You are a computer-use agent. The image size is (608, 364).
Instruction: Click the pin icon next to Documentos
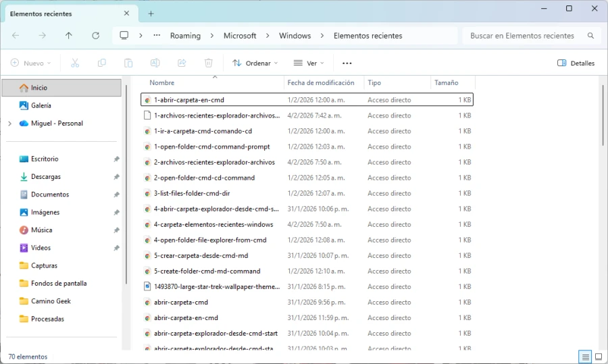[x=116, y=194]
